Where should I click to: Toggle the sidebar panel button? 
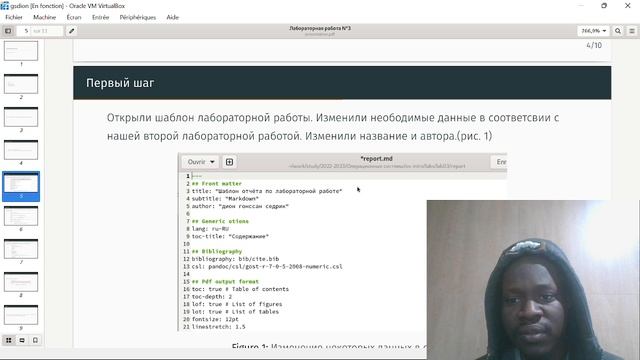(x=8, y=31)
